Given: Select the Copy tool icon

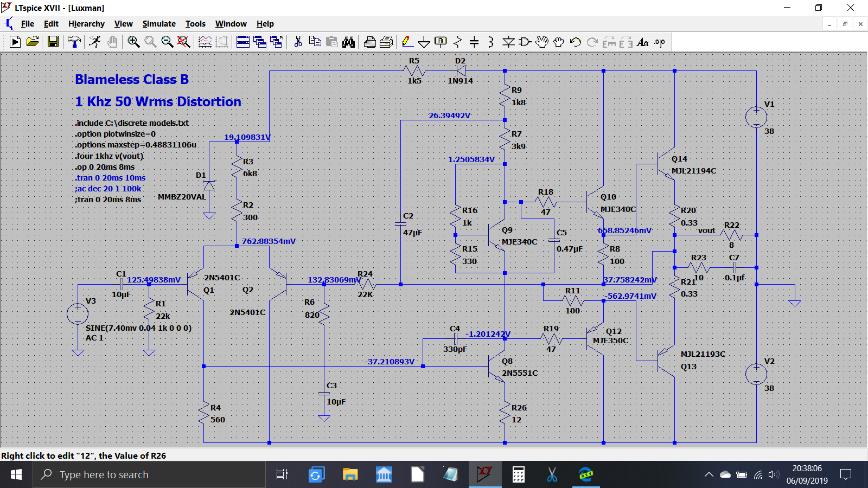Looking at the screenshot, I should 315,42.
